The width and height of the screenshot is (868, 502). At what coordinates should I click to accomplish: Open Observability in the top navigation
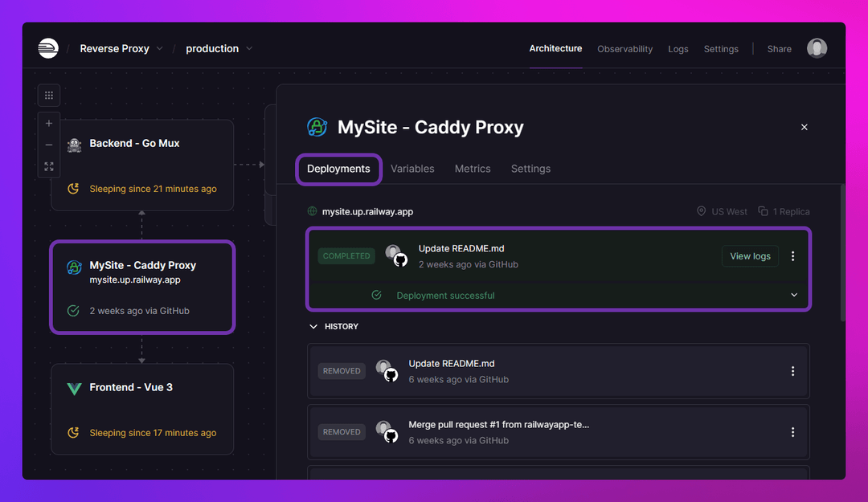click(624, 49)
